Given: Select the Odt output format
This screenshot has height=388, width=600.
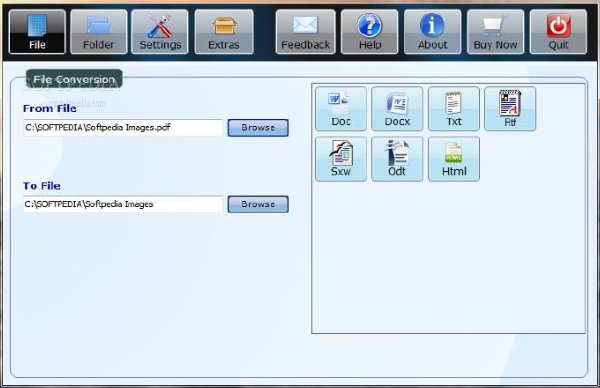Looking at the screenshot, I should pyautogui.click(x=397, y=159).
